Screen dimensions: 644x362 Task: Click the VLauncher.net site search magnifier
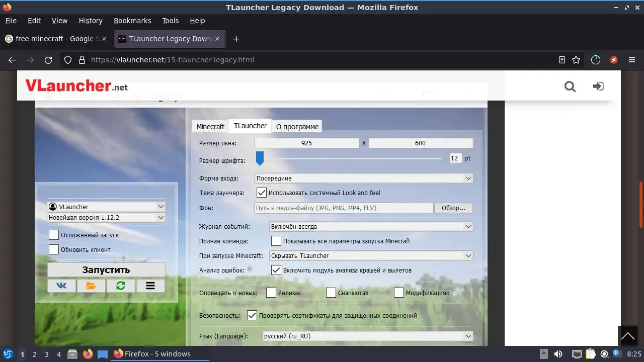click(x=570, y=86)
